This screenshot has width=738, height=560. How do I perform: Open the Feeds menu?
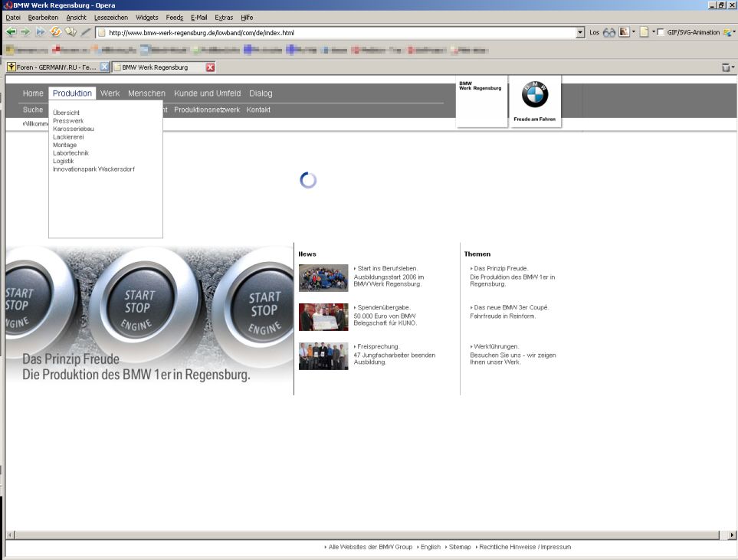(x=175, y=18)
